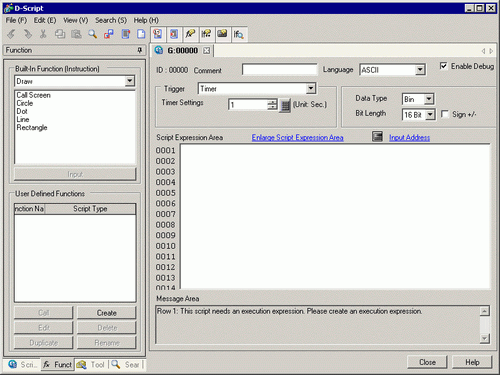Click the Create user function button
This screenshot has height=375, width=500.
(x=107, y=313)
